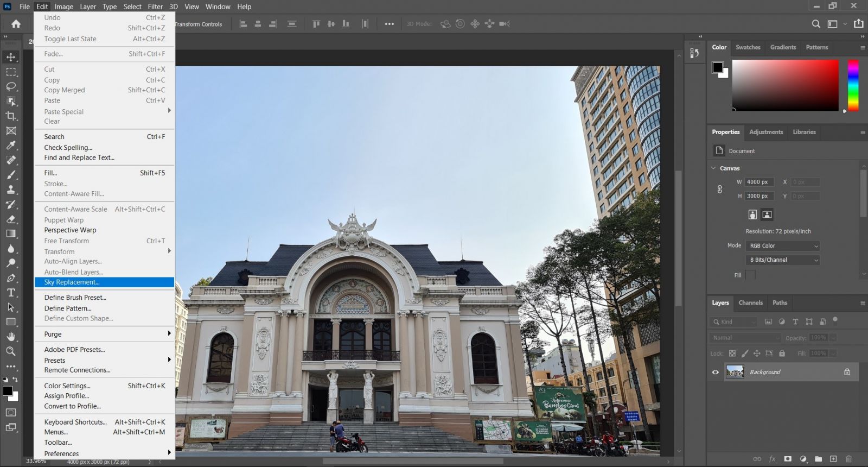The image size is (868, 467).
Task: Click the canvas width input field
Action: tap(758, 182)
